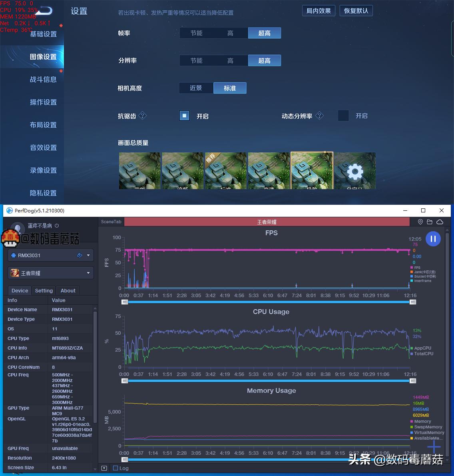Image resolution: width=454 pixels, height=476 pixels.
Task: Open the help icon beside 抗锯齿
Action: 143,116
